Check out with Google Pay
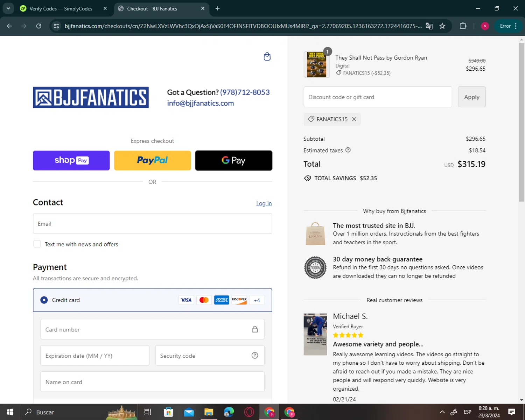 point(234,160)
